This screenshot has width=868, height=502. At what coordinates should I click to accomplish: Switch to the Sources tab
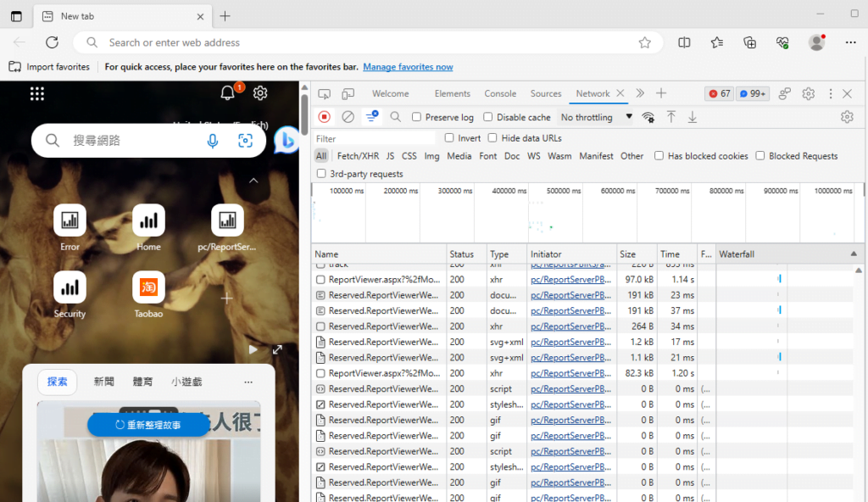[x=546, y=93]
